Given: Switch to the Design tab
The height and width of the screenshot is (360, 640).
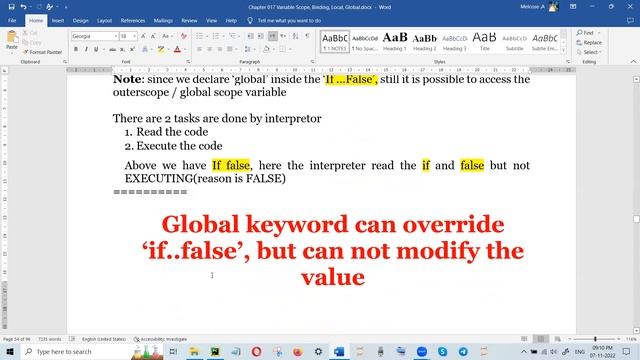Looking at the screenshot, I should point(80,20).
